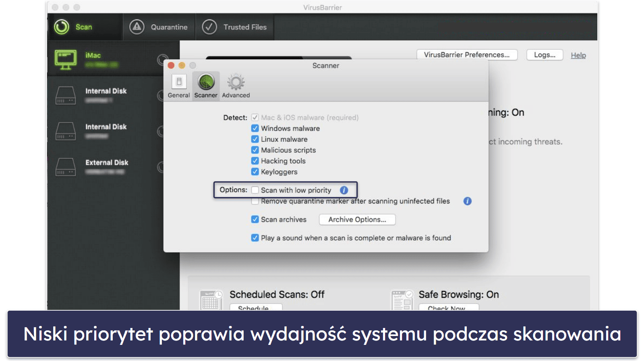Toggle Play a sound when scan completes
644x361 pixels.
click(255, 238)
